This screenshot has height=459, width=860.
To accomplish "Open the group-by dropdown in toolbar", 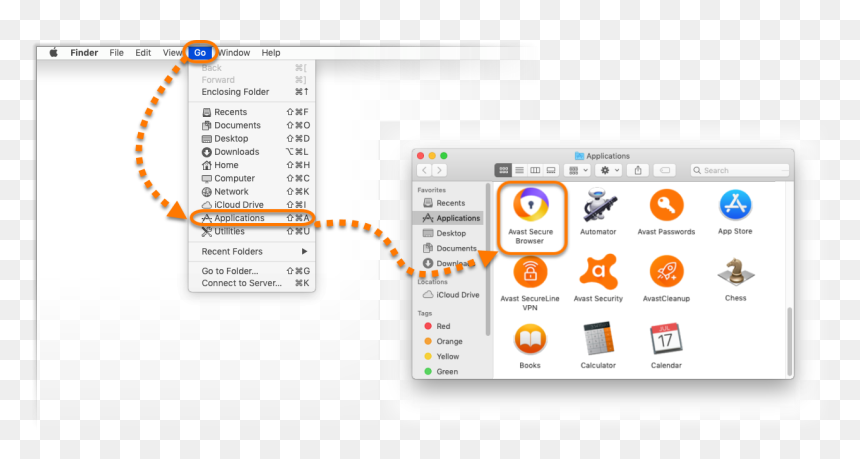I will click(x=578, y=171).
